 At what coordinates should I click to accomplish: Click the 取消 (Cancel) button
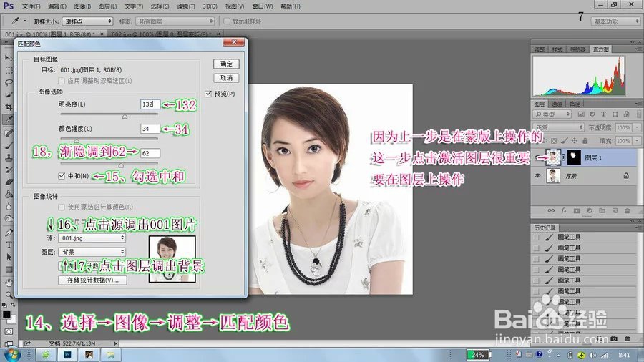pos(226,77)
